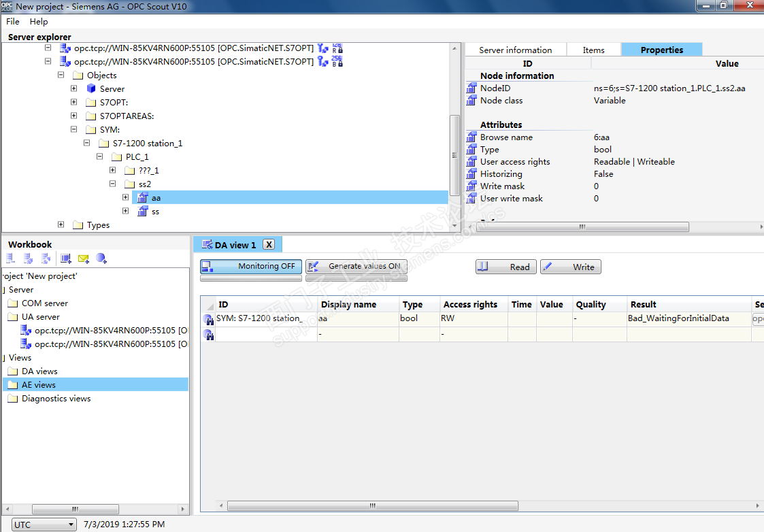The image size is (764, 532).
Task: Collapse the PLC_1 folder
Action: point(99,157)
